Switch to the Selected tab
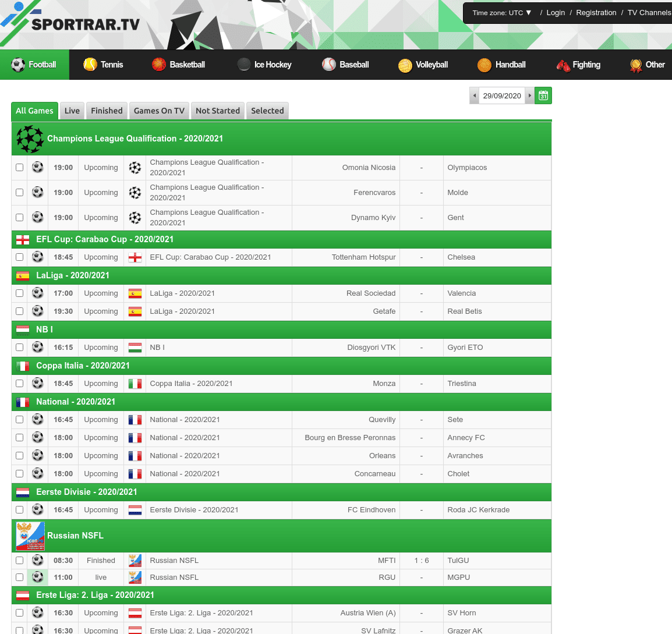 267,111
